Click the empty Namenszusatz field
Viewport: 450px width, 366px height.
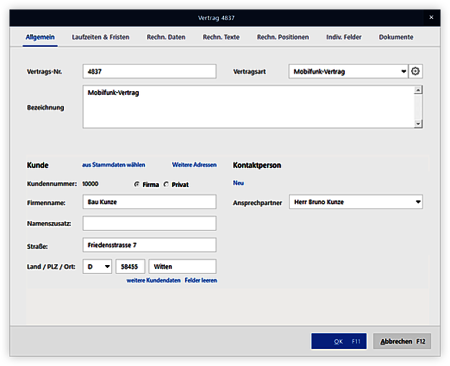(149, 223)
